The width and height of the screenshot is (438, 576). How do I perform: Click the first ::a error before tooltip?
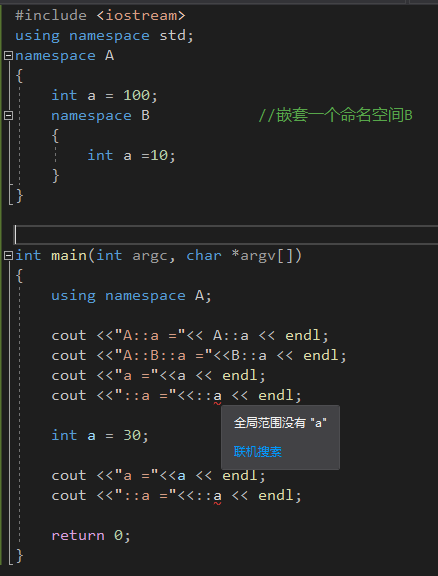click(x=208, y=397)
